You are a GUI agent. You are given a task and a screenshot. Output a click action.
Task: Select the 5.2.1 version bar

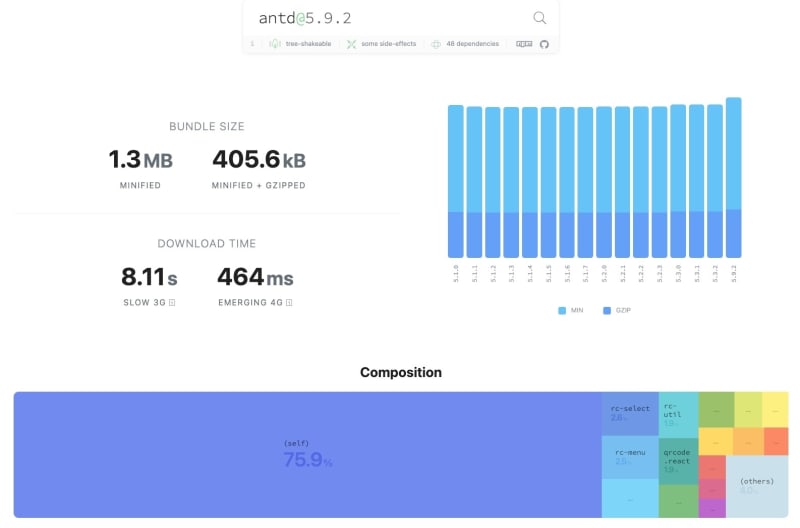[622, 182]
